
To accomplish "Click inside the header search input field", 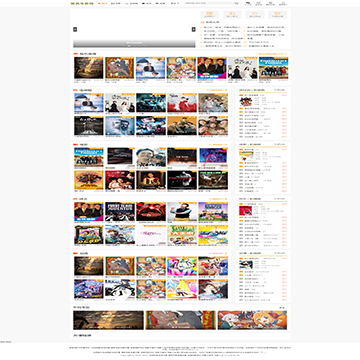I will point(209,3).
